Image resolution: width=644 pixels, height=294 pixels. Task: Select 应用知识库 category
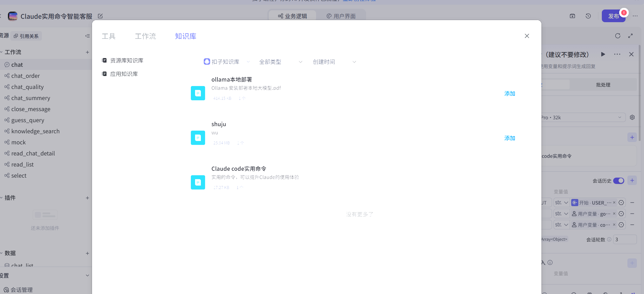coord(120,74)
